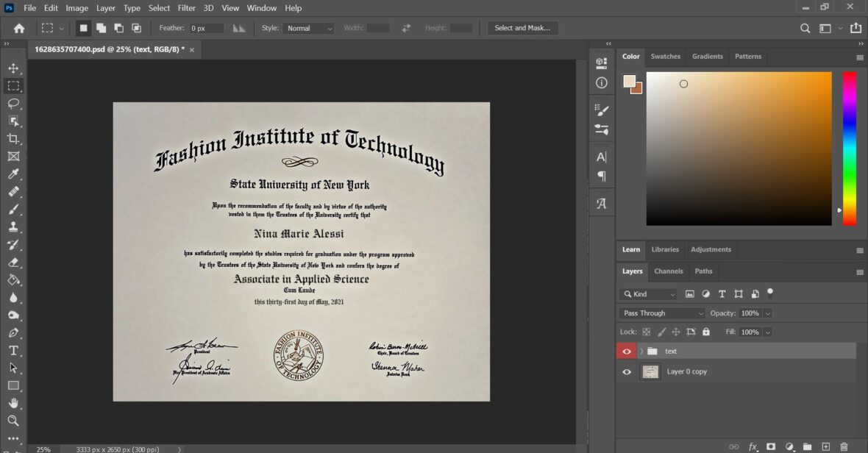Screen dimensions: 868x453
Task: Click the Layer 0 copy thumbnail
Action: (x=650, y=371)
